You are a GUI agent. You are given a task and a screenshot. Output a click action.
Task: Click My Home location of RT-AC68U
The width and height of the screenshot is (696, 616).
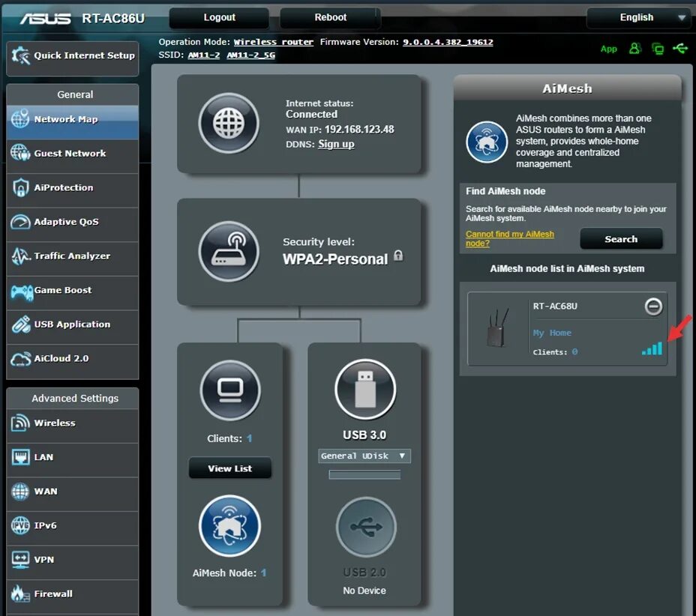coord(552,333)
